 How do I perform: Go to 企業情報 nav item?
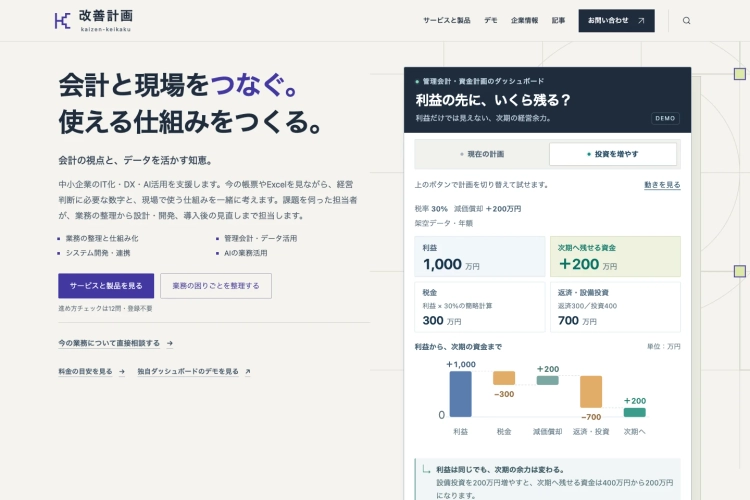coord(524,21)
